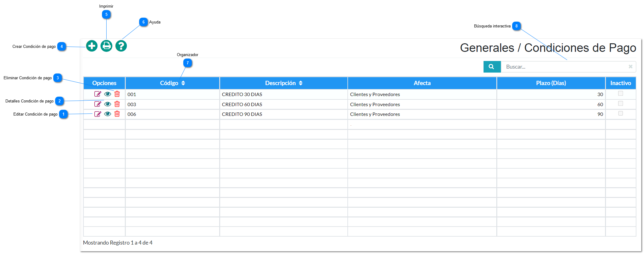This screenshot has height=254, width=644.
Task: Click code cell 006
Action: point(172,114)
